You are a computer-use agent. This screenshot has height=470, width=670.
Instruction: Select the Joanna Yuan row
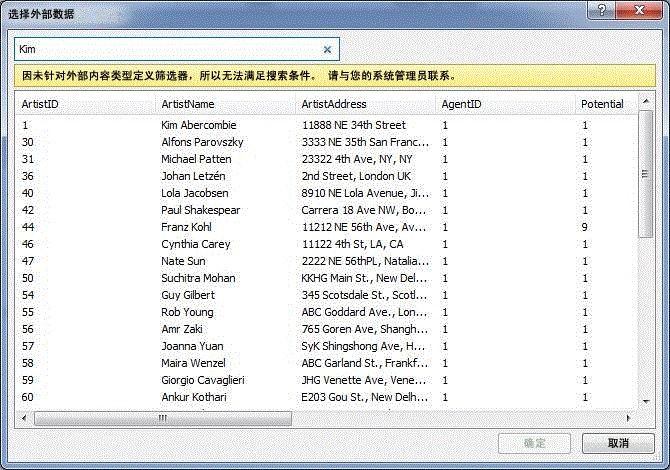coord(327,346)
